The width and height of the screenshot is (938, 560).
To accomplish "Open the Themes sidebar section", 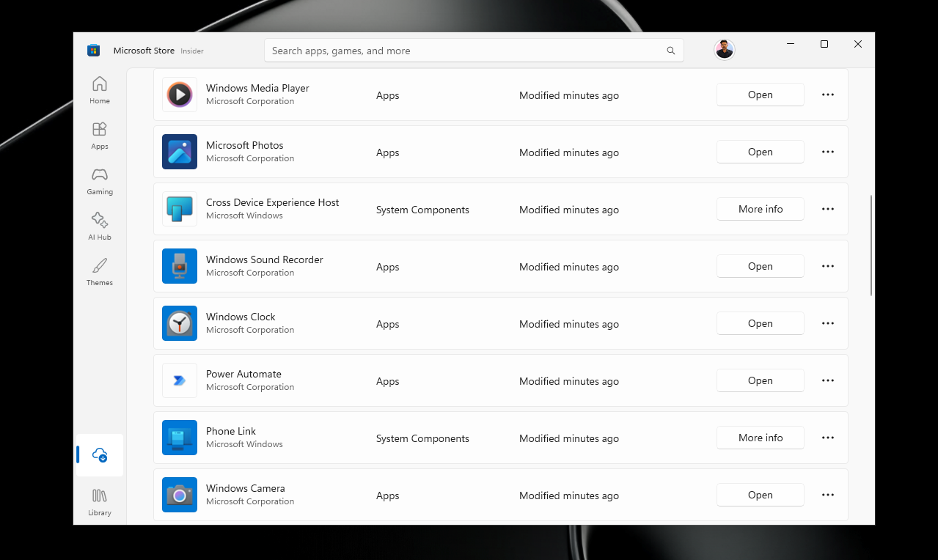I will 100,272.
